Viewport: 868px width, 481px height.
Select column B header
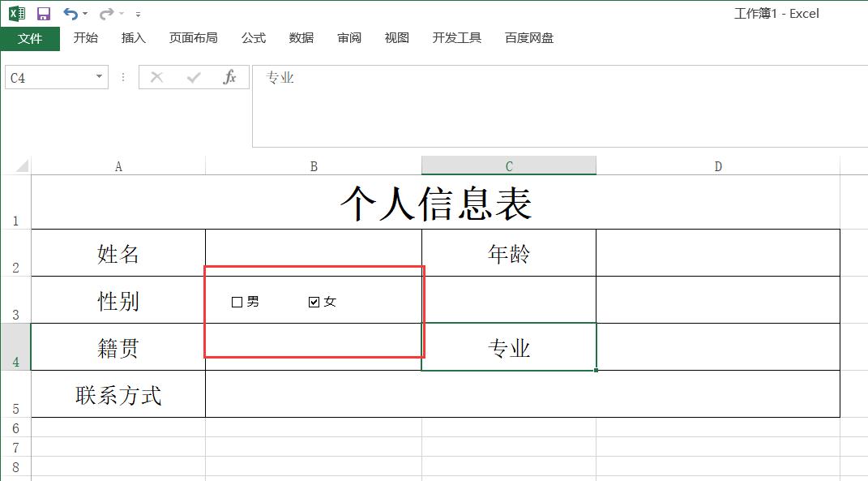(x=314, y=166)
